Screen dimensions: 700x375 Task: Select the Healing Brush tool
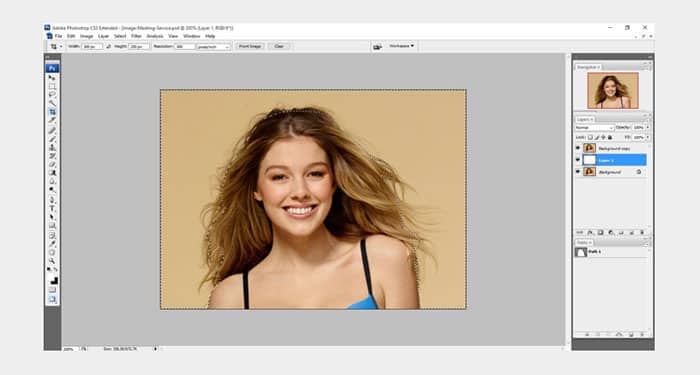point(52,130)
